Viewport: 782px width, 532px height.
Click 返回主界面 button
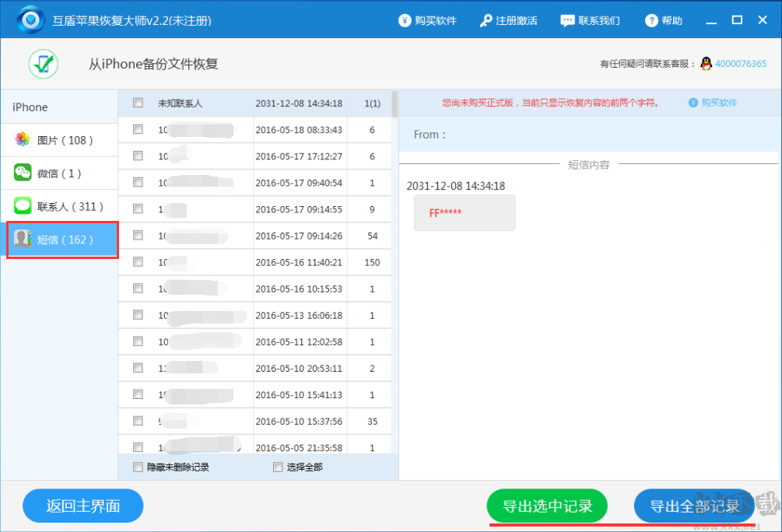[x=82, y=506]
